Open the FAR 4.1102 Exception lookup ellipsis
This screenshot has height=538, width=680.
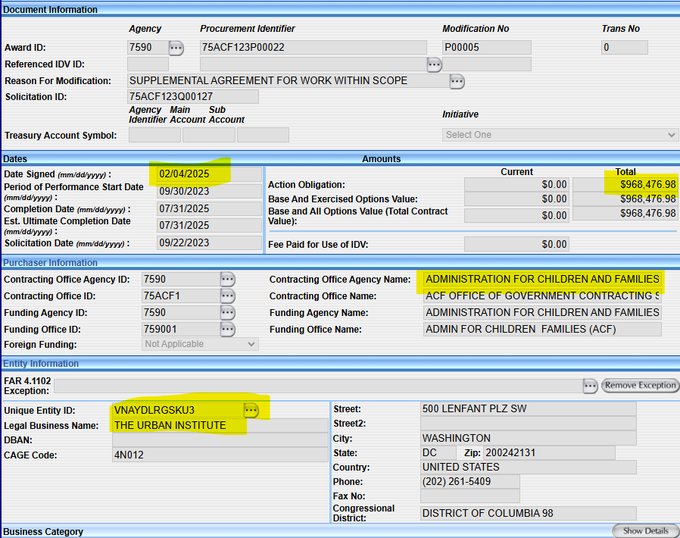click(590, 385)
